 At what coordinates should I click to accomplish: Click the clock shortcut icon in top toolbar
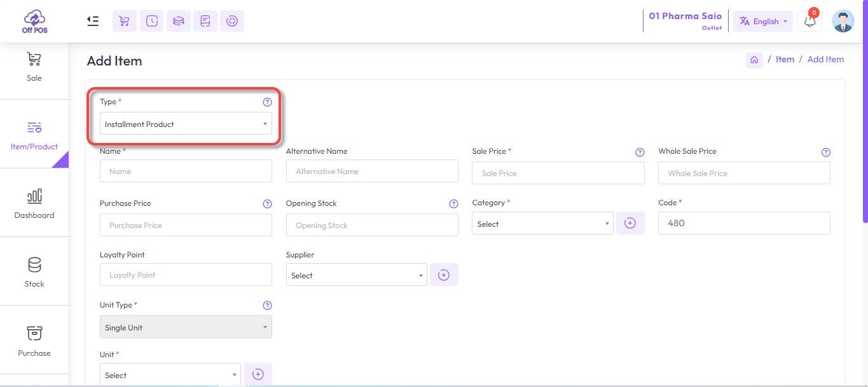tap(151, 21)
